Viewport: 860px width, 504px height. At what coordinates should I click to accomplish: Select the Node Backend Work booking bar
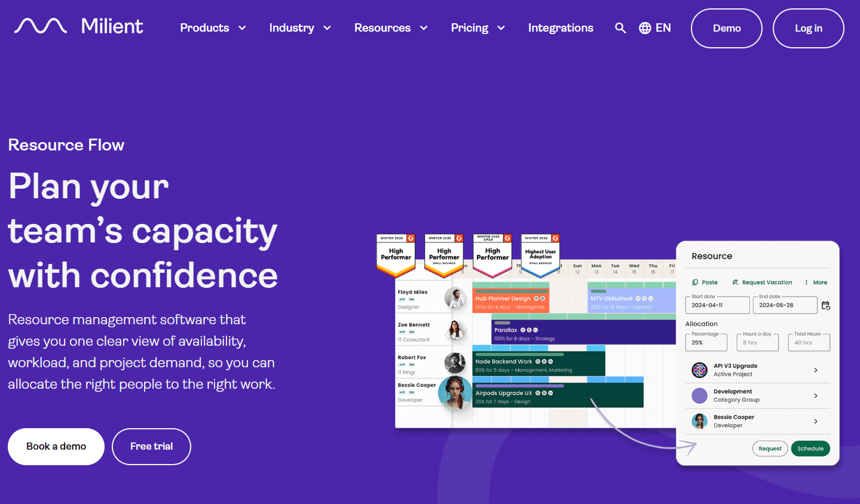pos(539,364)
